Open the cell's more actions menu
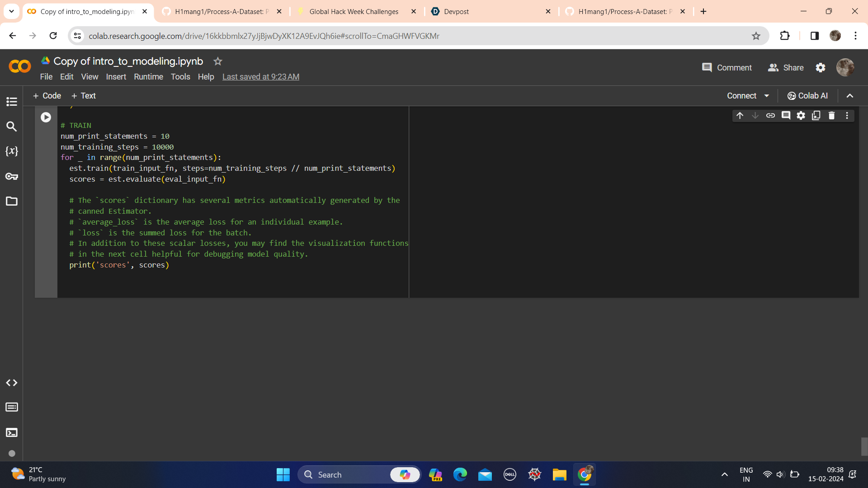This screenshot has height=488, width=868. [847, 116]
